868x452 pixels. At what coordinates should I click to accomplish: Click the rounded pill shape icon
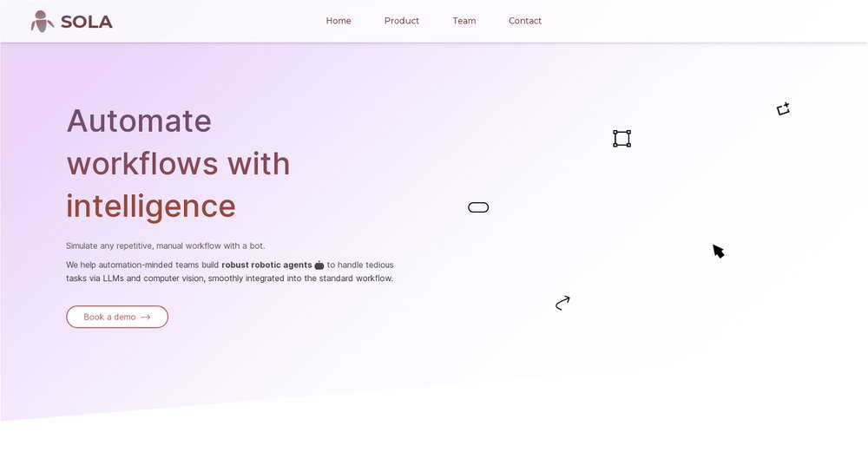(478, 207)
